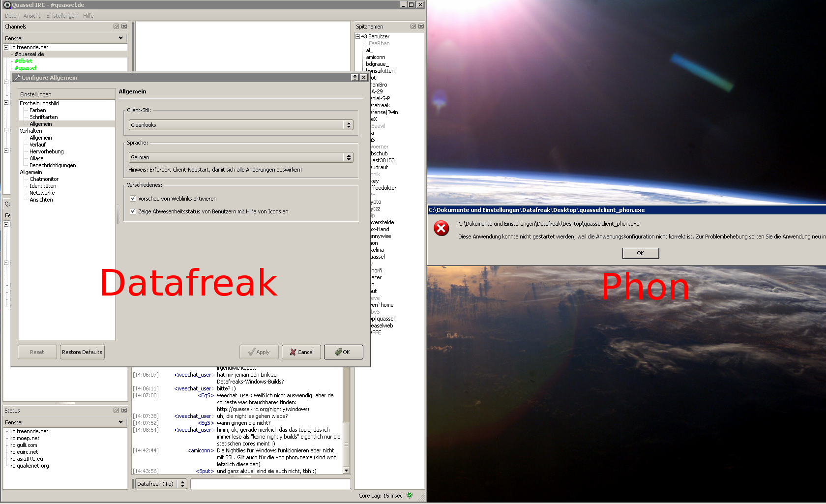Open the Client-Stil Cleanlooks dropdown
Viewport: 826px width, 504px height.
(x=241, y=125)
